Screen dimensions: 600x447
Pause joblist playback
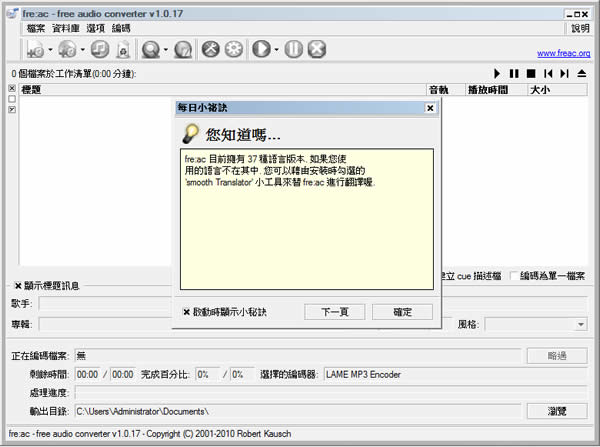click(514, 73)
